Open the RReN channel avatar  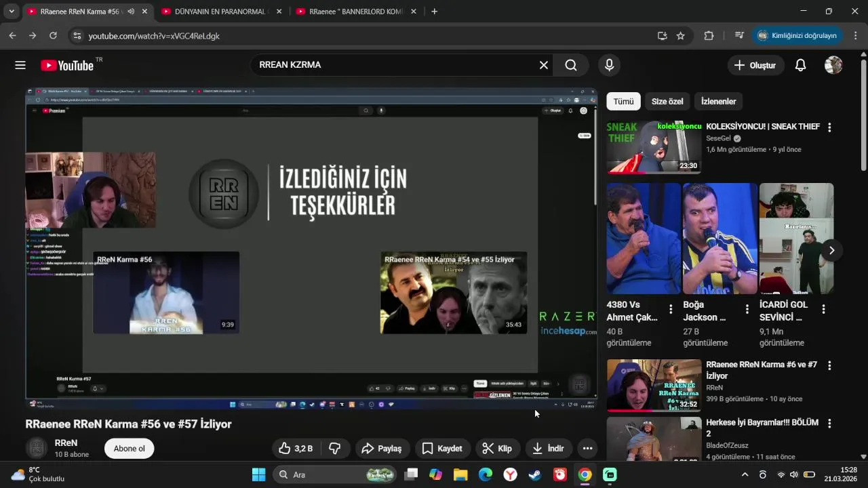37,448
